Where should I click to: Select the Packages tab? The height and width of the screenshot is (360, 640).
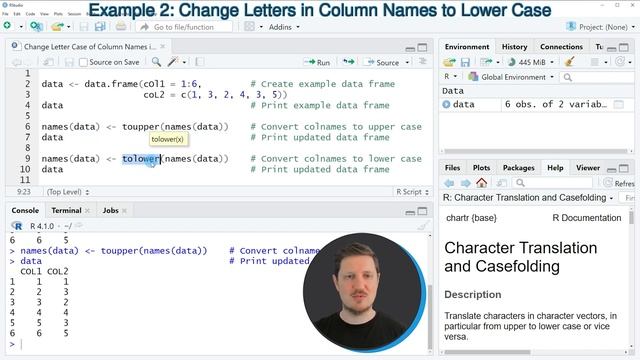click(x=518, y=168)
